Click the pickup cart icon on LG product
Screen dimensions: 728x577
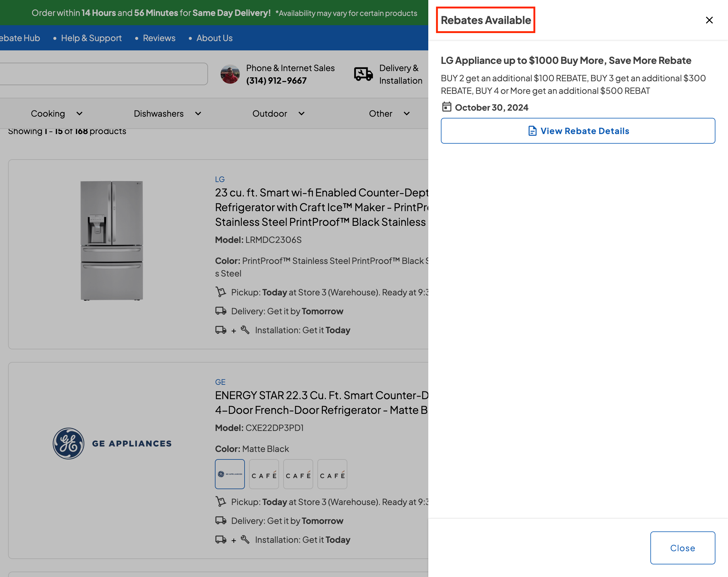tap(221, 292)
